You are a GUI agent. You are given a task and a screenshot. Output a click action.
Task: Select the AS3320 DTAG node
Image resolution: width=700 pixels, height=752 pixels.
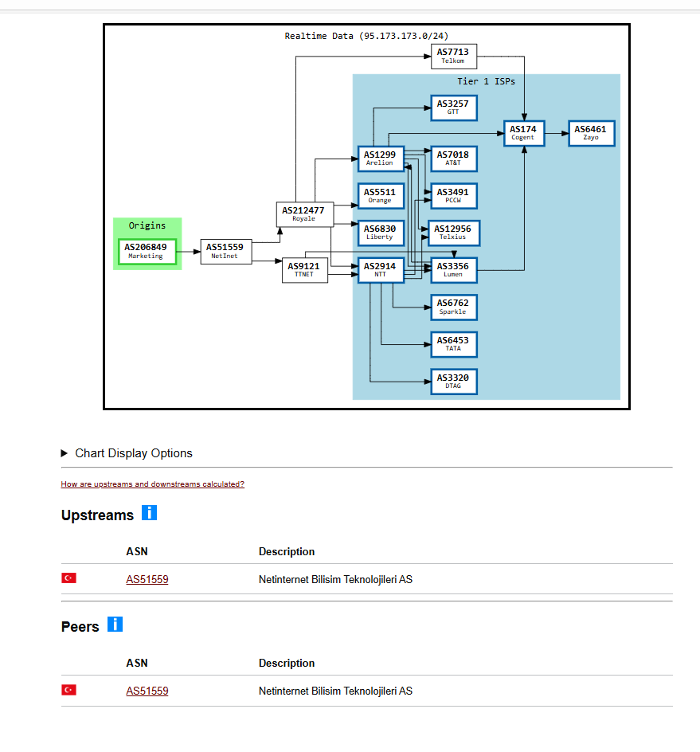[x=454, y=382]
